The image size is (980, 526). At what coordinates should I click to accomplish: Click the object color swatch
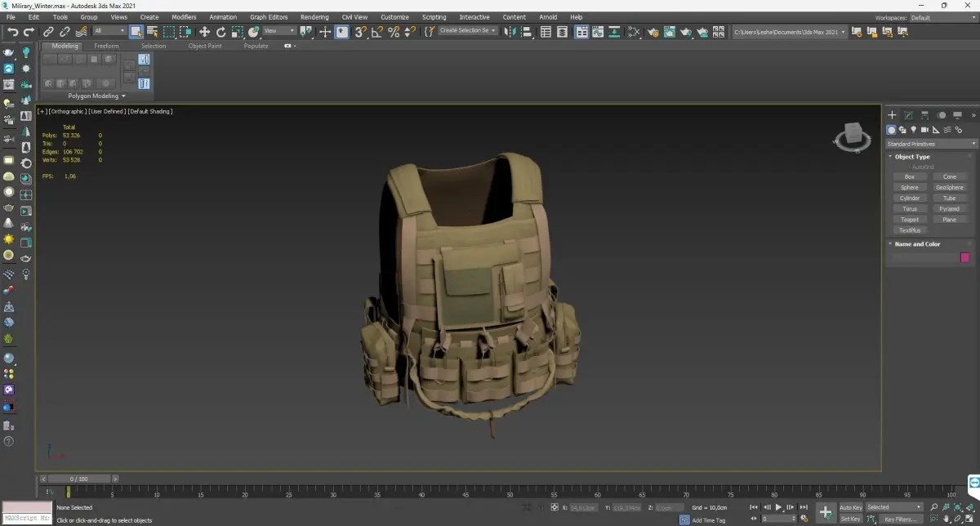(x=964, y=257)
